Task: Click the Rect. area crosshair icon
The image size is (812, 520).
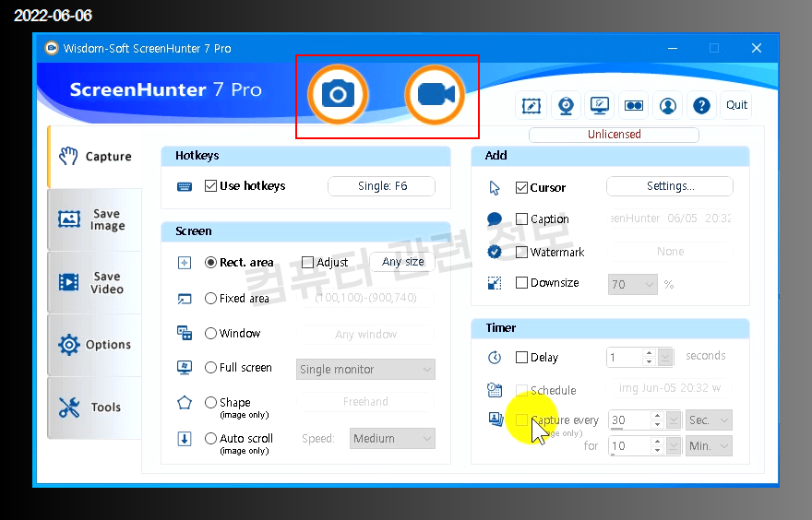Action: click(x=185, y=263)
